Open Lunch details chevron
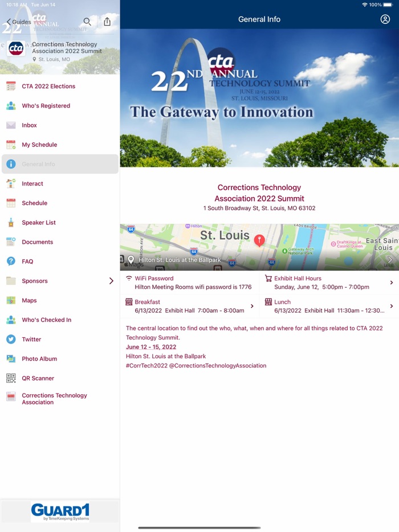The width and height of the screenshot is (399, 532). [392, 306]
